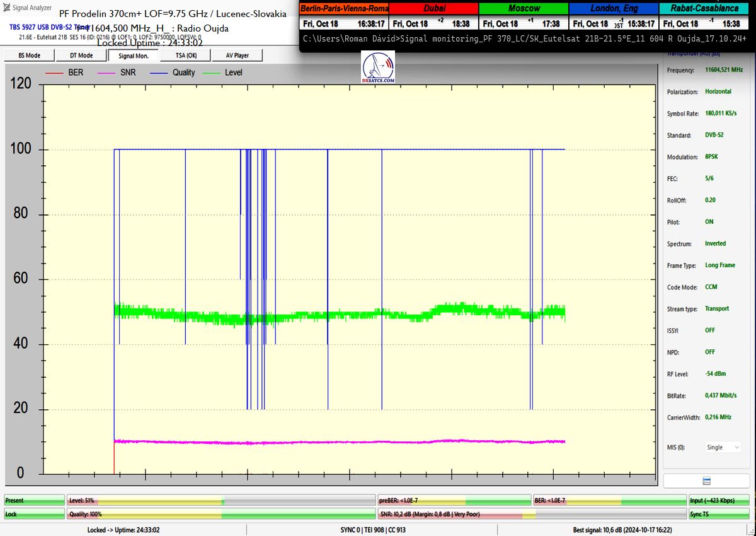Click the green Level legend line
The image size is (756, 536).
[213, 73]
